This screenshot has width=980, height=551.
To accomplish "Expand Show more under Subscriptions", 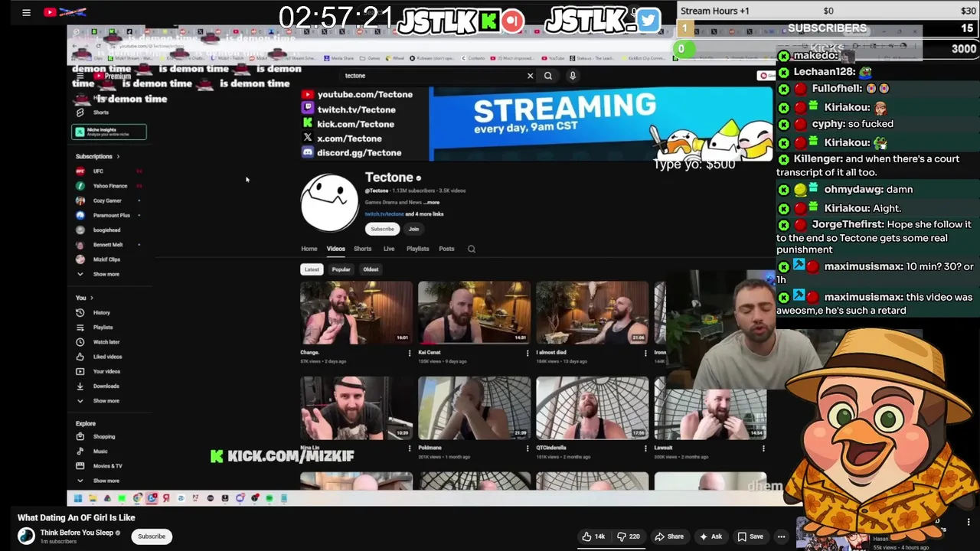I will tap(106, 274).
